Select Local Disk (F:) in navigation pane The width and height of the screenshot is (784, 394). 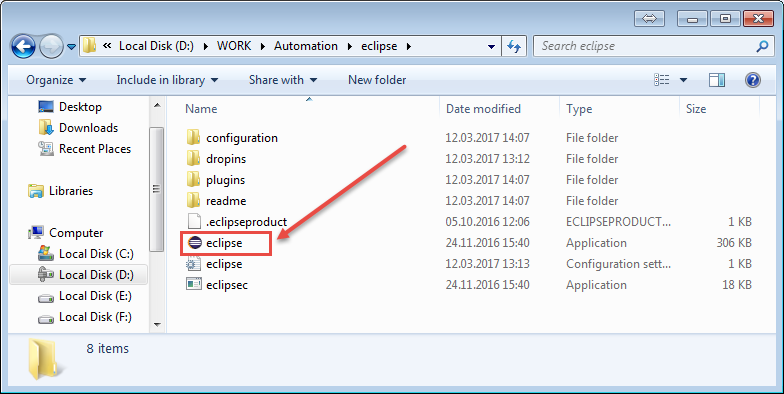click(x=95, y=316)
